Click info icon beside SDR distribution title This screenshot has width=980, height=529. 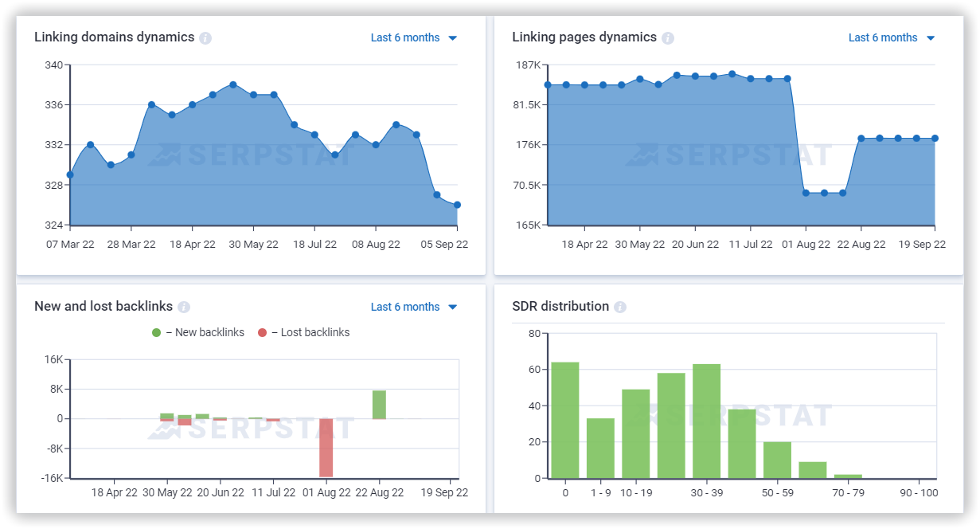[620, 308]
